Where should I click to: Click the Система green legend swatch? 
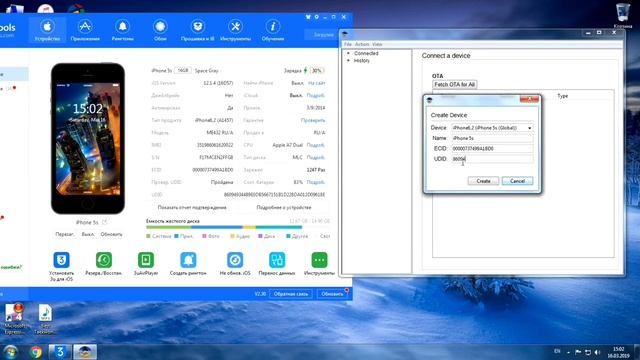coord(148,236)
